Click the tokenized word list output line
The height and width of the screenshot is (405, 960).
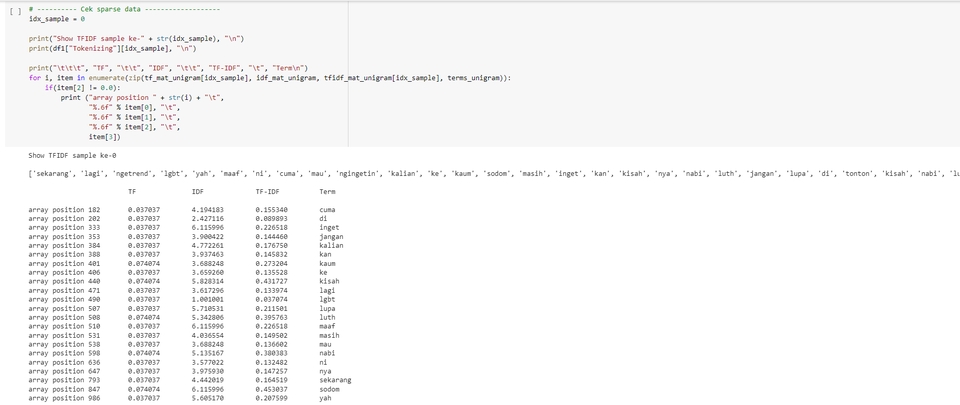coord(493,174)
